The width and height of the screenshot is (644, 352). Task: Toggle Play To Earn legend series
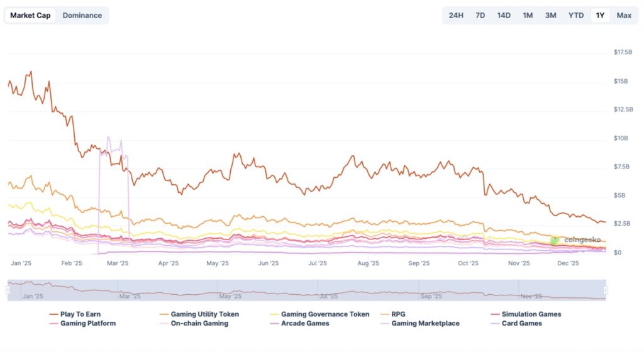tap(80, 314)
